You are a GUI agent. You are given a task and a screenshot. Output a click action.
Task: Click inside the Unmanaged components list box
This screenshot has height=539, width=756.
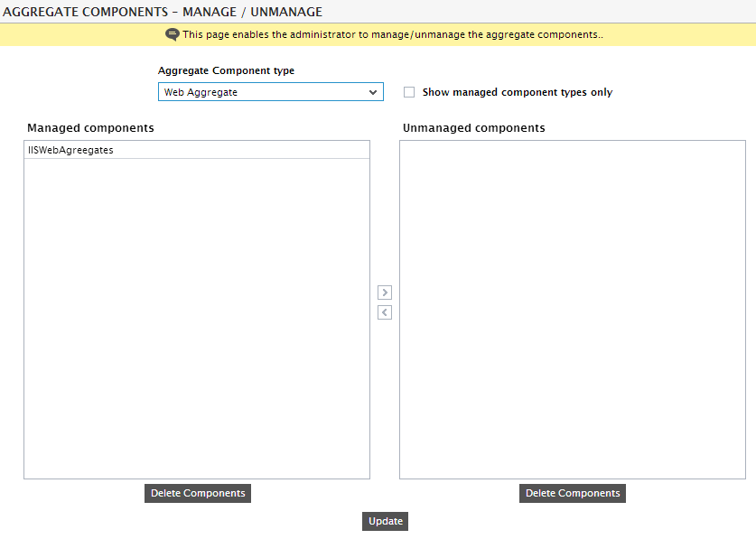(573, 310)
